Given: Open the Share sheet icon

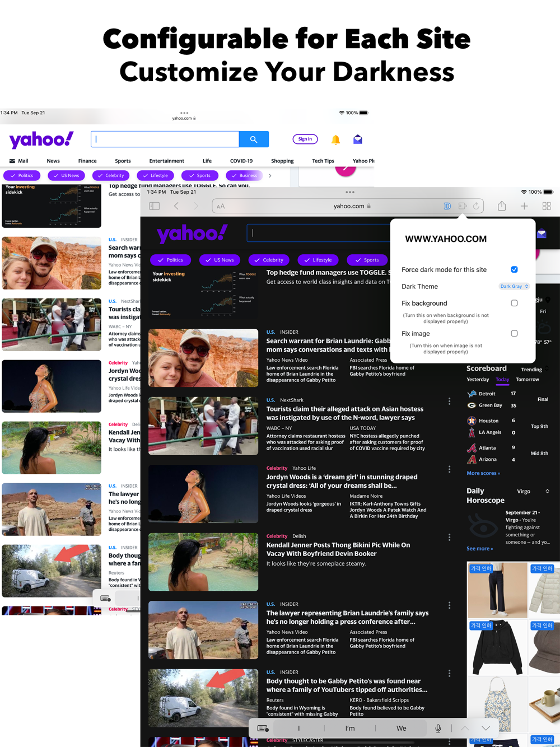Looking at the screenshot, I should [x=502, y=206].
